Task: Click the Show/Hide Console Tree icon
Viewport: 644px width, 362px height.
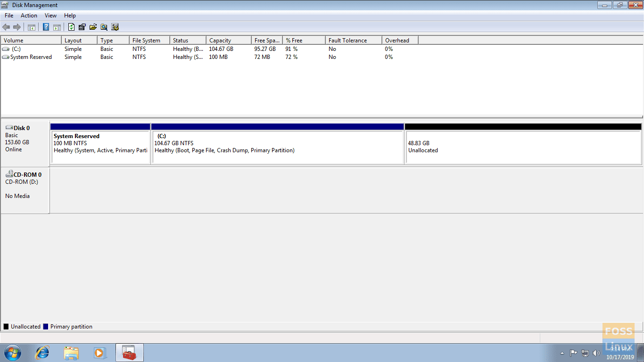Action: coord(32,27)
